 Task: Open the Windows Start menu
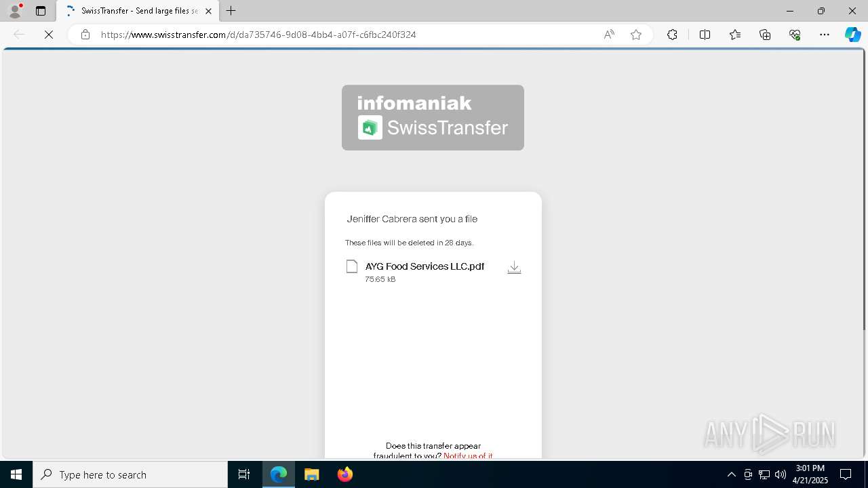[x=16, y=474]
